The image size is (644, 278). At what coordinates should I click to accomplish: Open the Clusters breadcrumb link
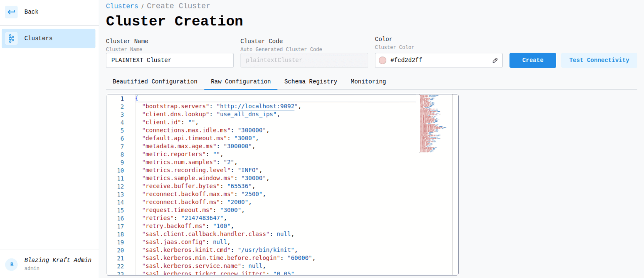click(122, 6)
